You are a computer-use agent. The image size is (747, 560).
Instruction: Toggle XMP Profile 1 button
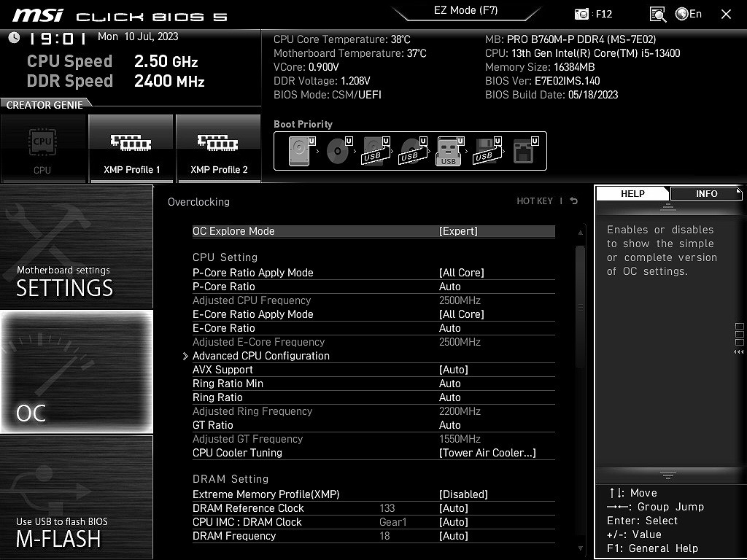coord(131,148)
